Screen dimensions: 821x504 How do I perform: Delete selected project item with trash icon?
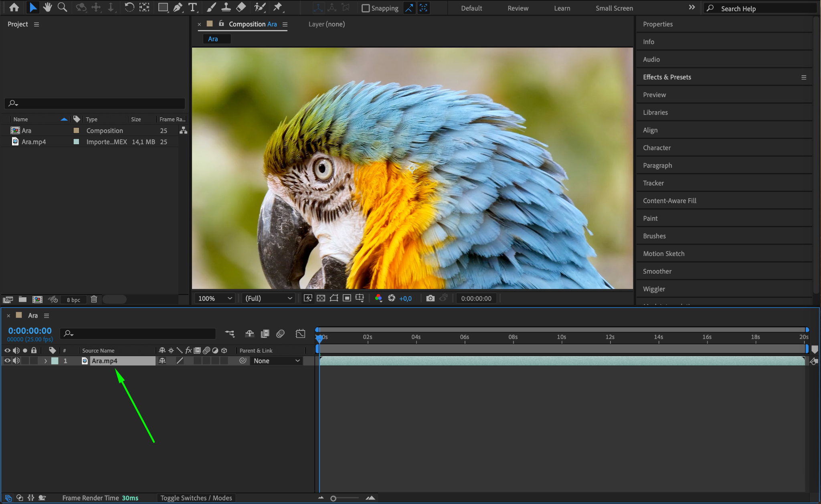94,299
